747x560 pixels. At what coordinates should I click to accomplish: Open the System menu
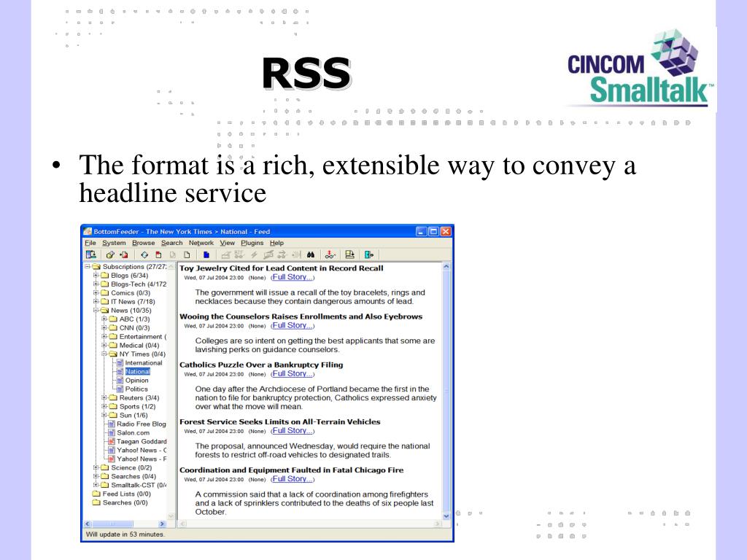114,243
